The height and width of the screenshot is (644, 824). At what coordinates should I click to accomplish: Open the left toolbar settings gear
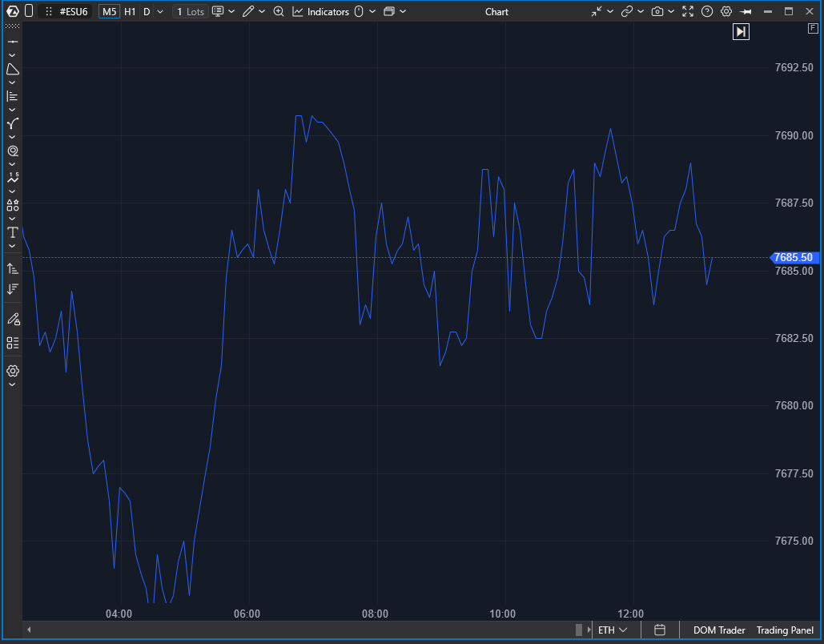tap(13, 371)
